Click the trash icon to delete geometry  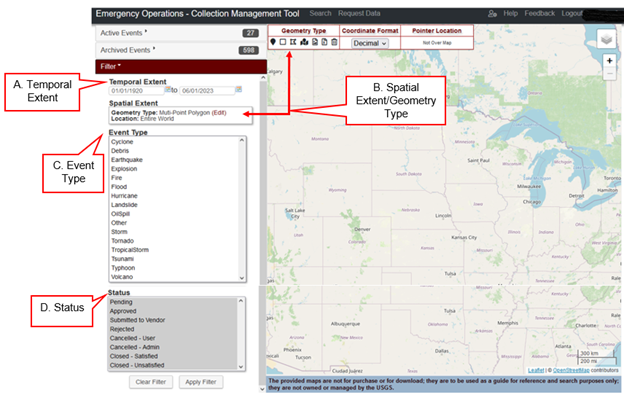[334, 42]
